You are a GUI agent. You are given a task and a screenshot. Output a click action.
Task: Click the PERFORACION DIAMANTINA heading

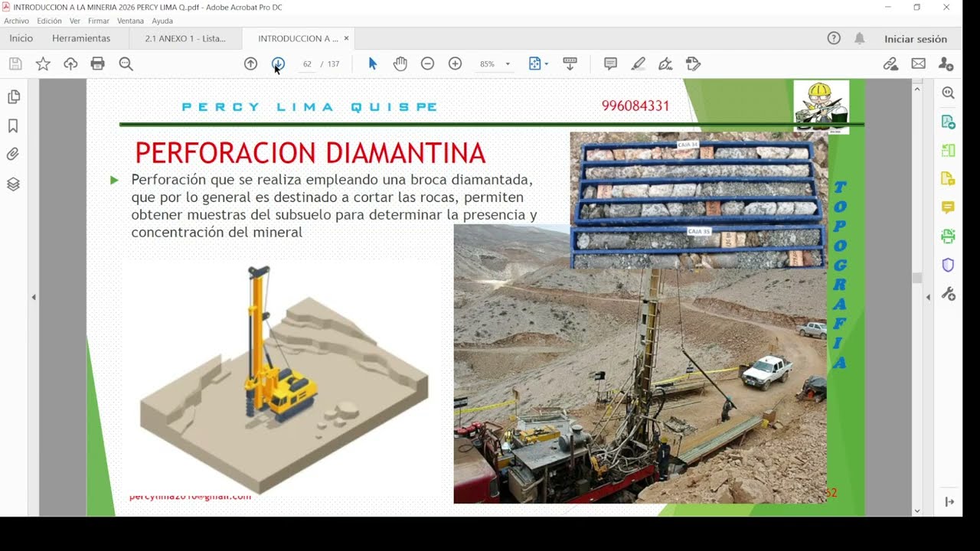coord(310,153)
